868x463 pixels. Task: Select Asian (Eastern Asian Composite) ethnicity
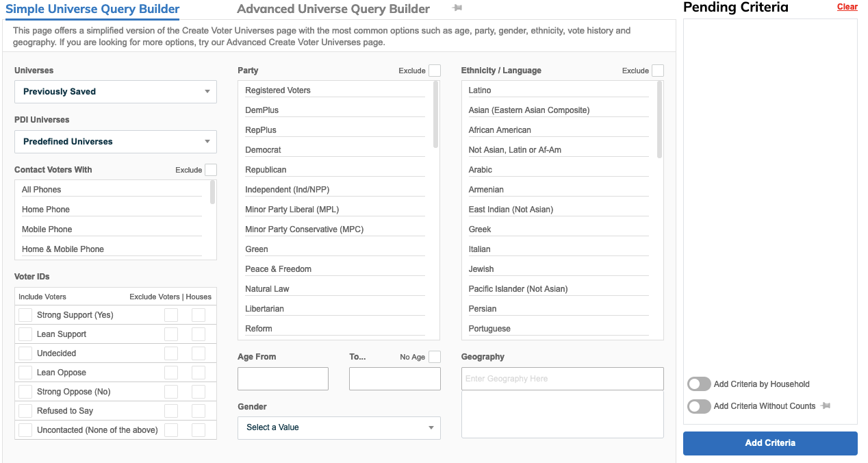point(559,110)
